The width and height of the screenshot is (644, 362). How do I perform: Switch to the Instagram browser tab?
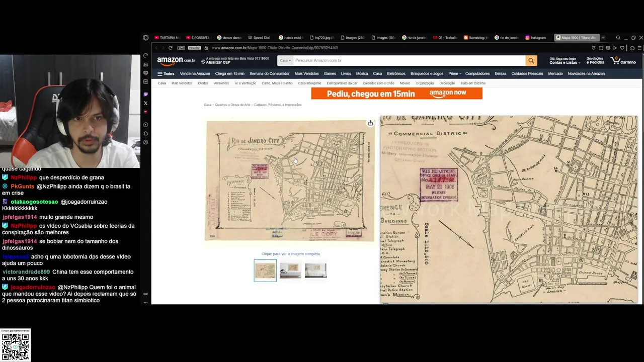pyautogui.click(x=536, y=38)
